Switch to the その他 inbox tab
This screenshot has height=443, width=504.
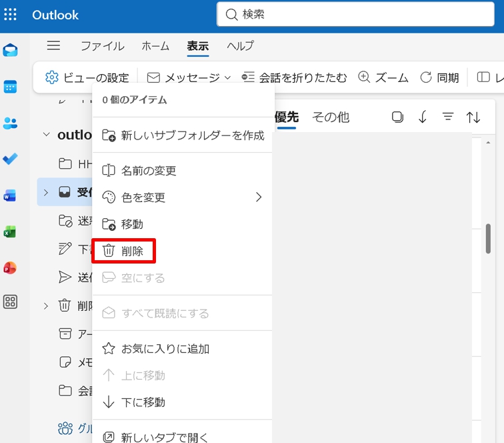tap(331, 117)
